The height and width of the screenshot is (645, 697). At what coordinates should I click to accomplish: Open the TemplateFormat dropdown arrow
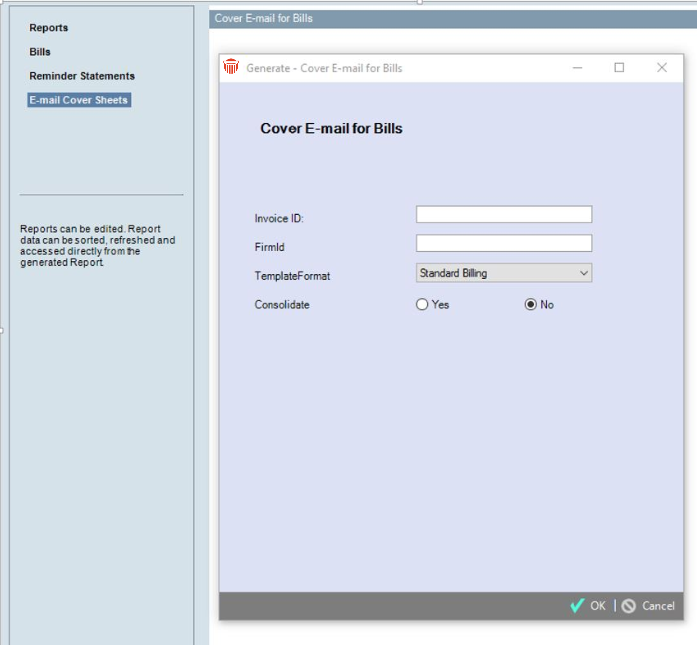[584, 273]
